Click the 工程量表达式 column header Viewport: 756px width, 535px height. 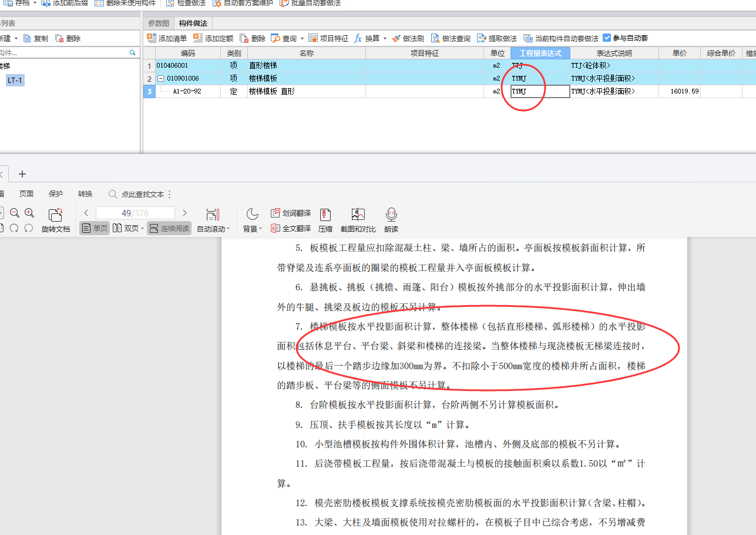540,53
